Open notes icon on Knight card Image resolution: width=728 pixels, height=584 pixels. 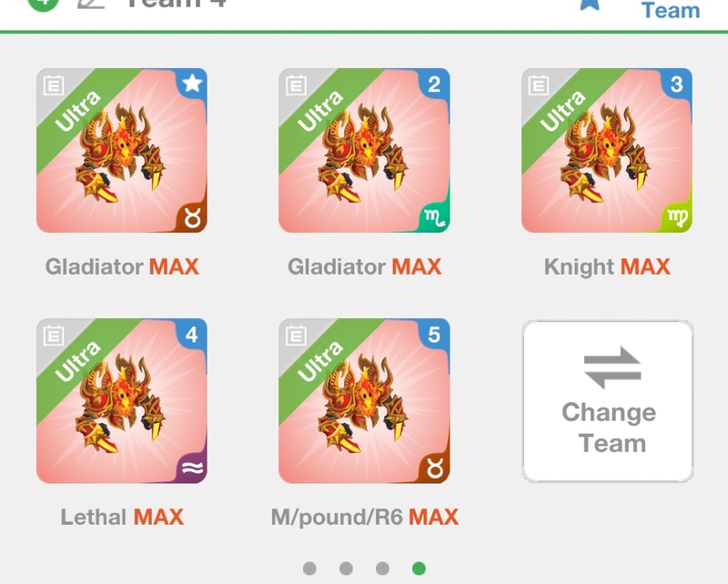tap(539, 86)
